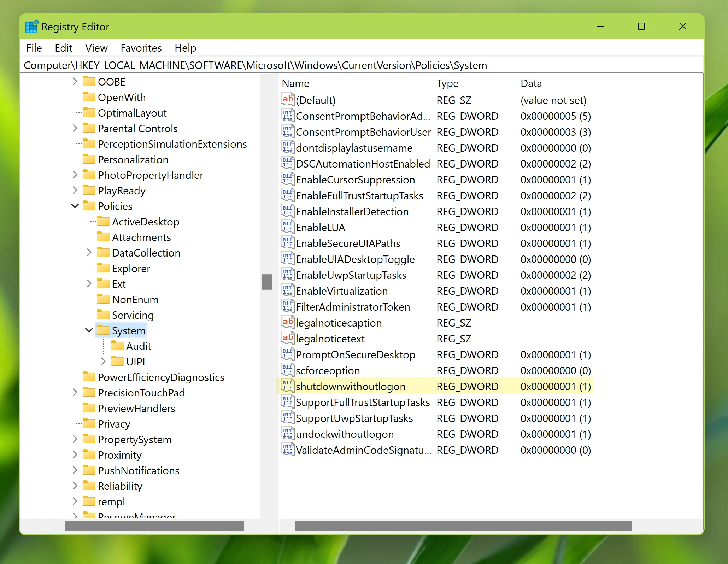The width and height of the screenshot is (728, 564).
Task: Click the DWORD icon beside undockwithoutlogon
Action: coord(288,434)
